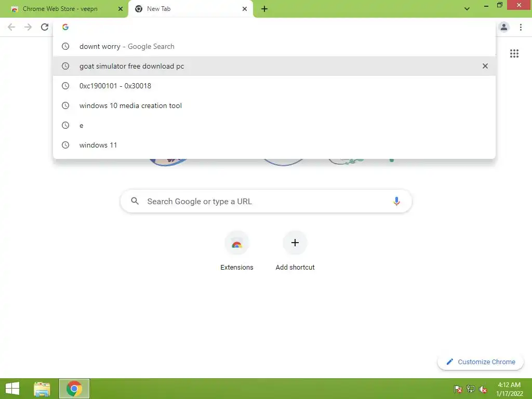Click the network status tray icon
Image resolution: width=532 pixels, height=399 pixels.
click(471, 389)
